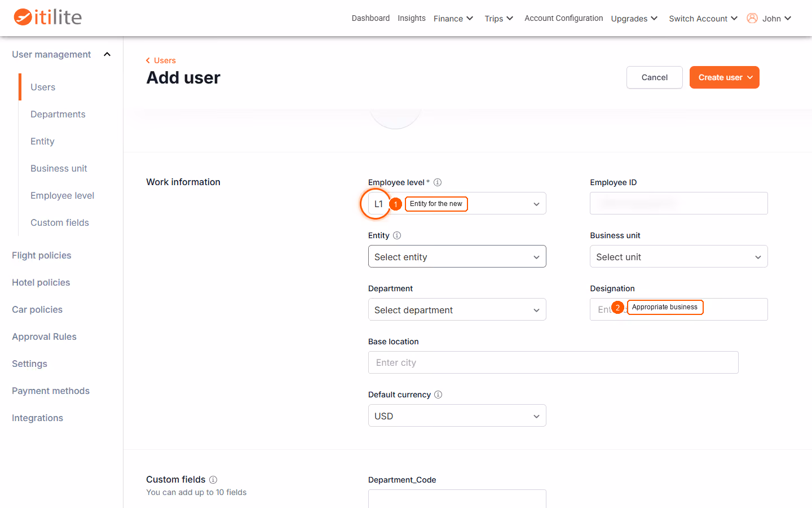
Task: Open the Trips dropdown menu
Action: (499, 19)
